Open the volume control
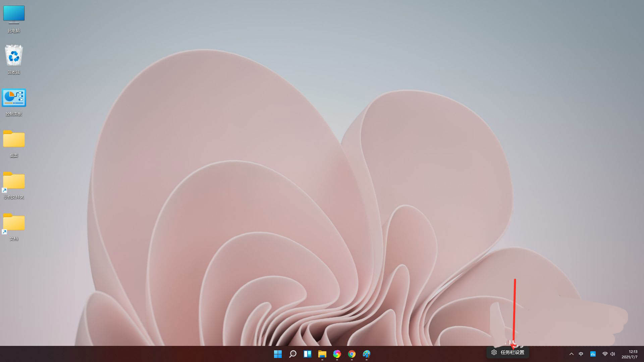Viewport: 644px width, 362px height. tap(612, 354)
